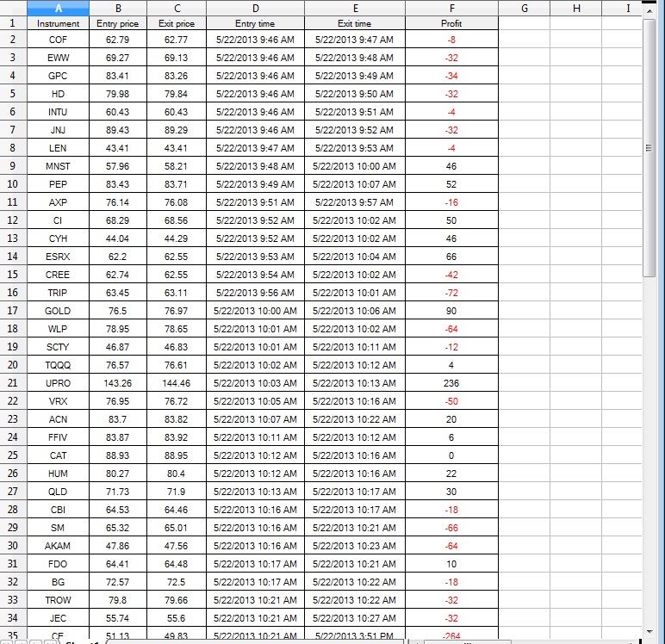Select column H header
This screenshot has width=665, height=644.
[576, 8]
